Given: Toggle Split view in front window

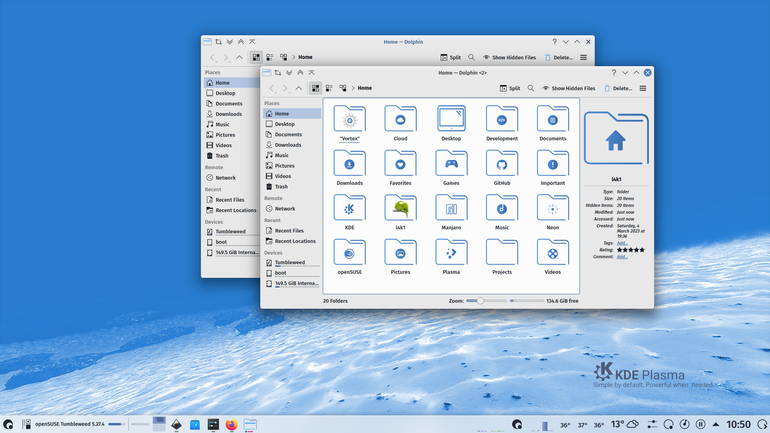Looking at the screenshot, I should 510,88.
